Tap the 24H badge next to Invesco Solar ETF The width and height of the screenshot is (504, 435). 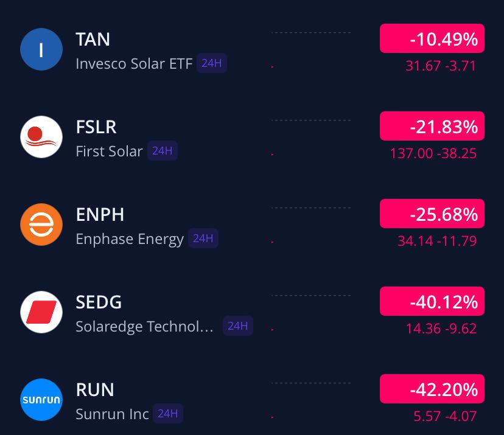(211, 63)
